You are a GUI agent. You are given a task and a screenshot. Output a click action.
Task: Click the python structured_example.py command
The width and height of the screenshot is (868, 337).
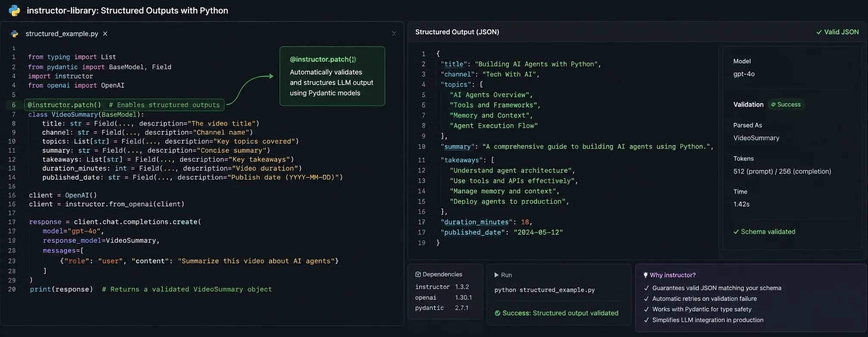coord(544,290)
